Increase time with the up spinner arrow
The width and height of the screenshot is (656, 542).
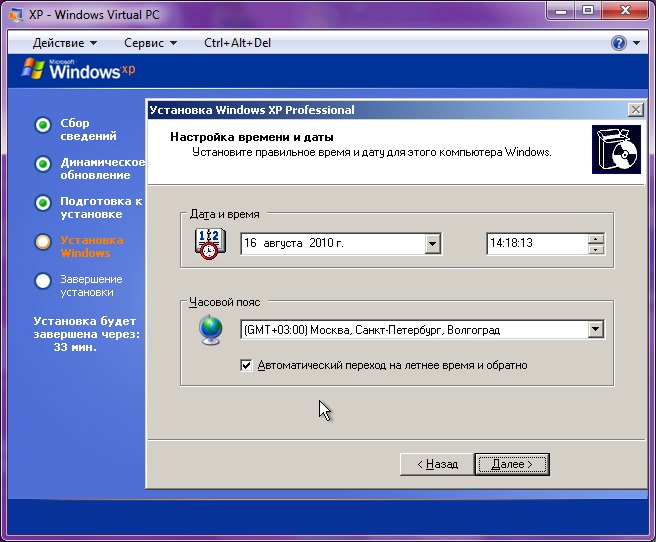click(x=596, y=239)
